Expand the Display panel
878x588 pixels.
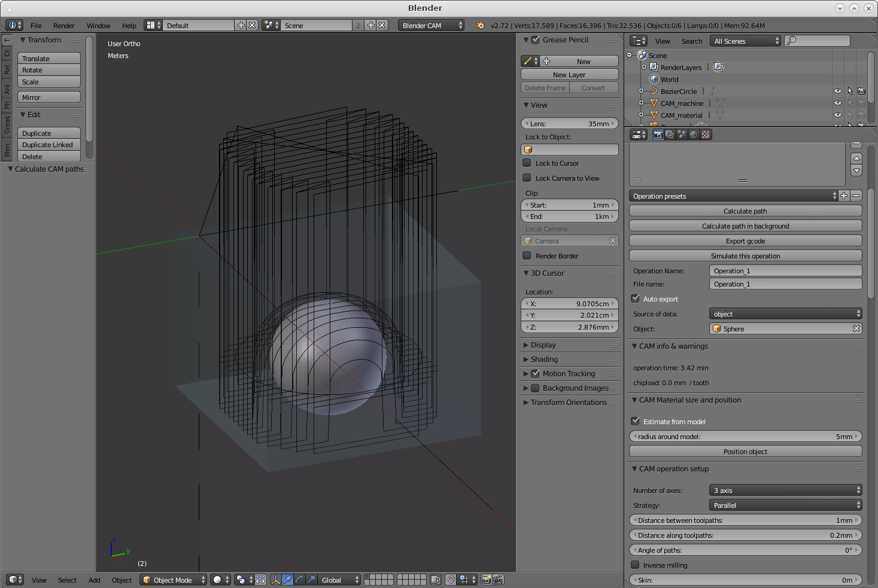pyautogui.click(x=543, y=345)
